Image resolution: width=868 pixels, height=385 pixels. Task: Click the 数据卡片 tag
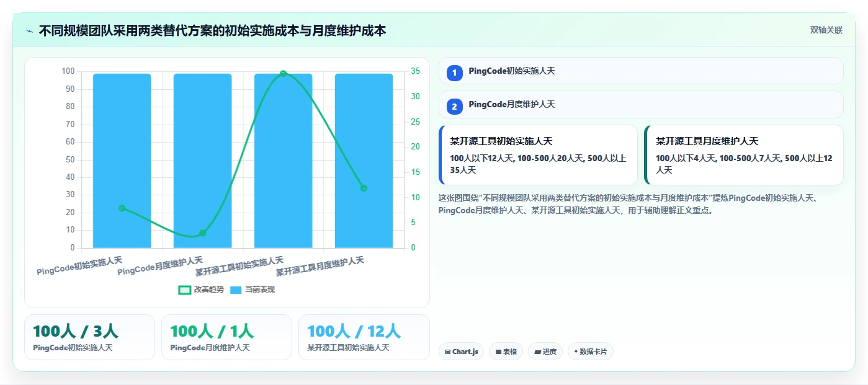click(x=590, y=352)
